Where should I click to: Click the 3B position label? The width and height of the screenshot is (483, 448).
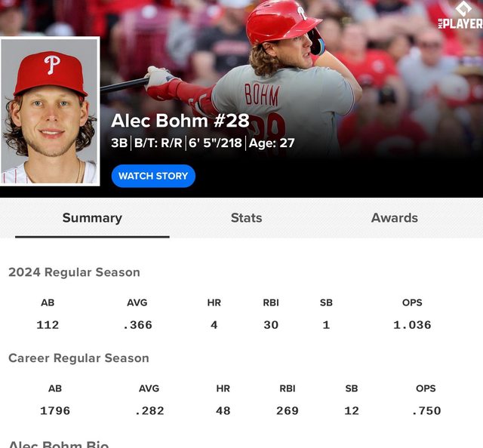(x=119, y=143)
